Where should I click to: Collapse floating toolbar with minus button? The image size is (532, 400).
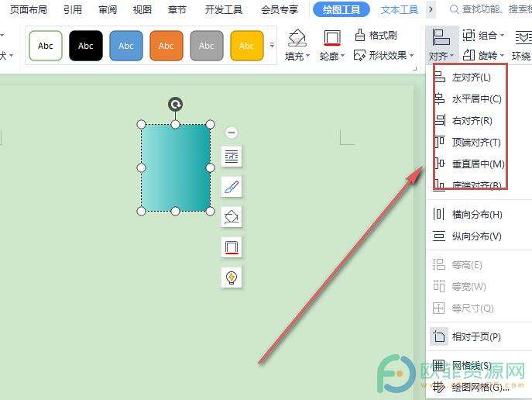pyautogui.click(x=232, y=132)
